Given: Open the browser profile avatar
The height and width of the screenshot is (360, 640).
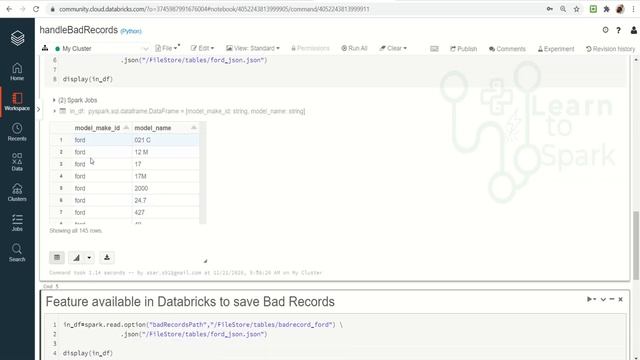Looking at the screenshot, I should click(620, 9).
